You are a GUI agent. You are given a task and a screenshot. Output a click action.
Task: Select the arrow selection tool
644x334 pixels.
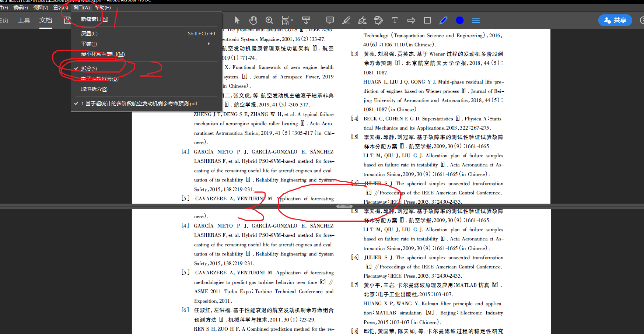(237, 20)
